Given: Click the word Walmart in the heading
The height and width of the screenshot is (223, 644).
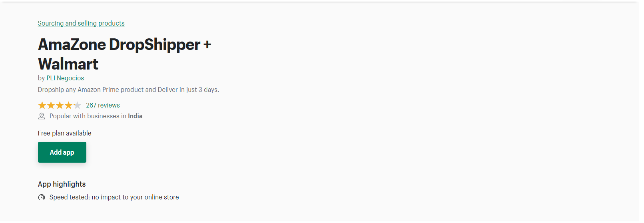Looking at the screenshot, I should (68, 64).
